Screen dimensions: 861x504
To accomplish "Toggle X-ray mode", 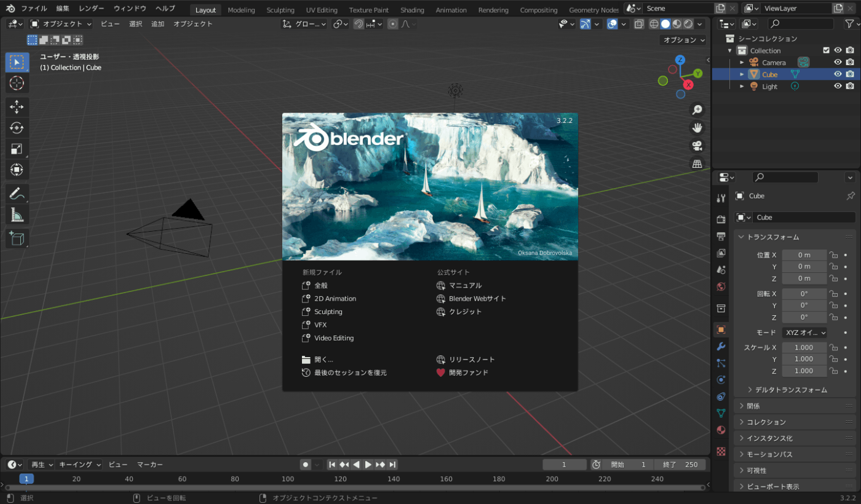I will pos(640,24).
